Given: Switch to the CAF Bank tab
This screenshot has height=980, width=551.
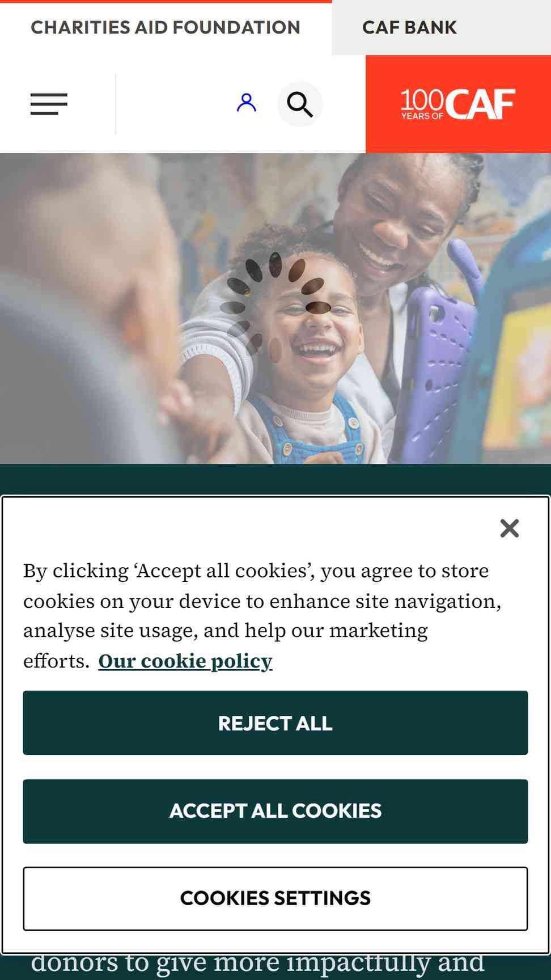Looking at the screenshot, I should pyautogui.click(x=409, y=27).
